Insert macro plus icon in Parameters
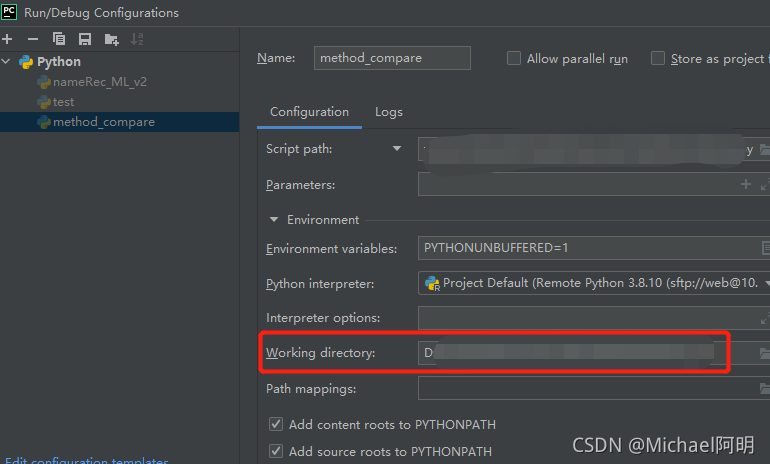Screen dimensions: 770x464 point(746,184)
